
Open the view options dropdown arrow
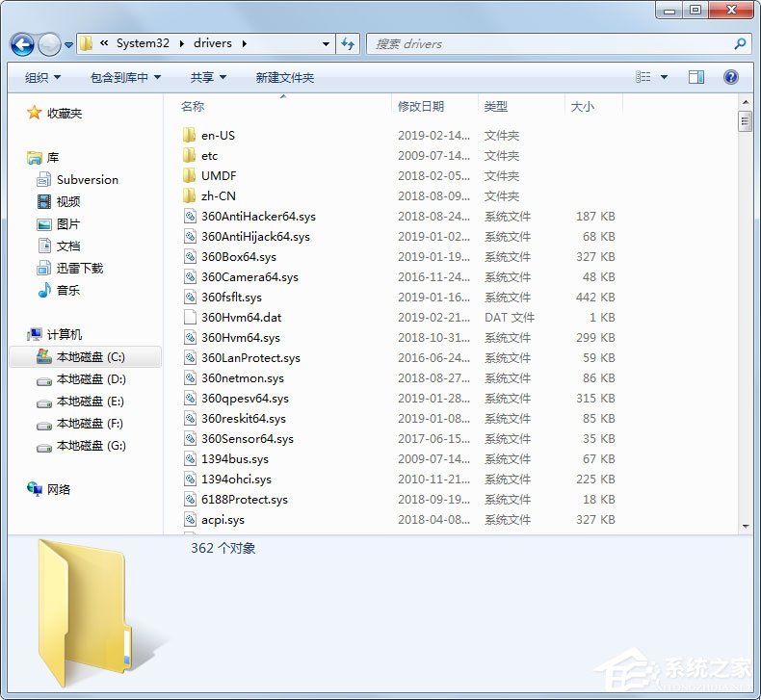click(664, 77)
